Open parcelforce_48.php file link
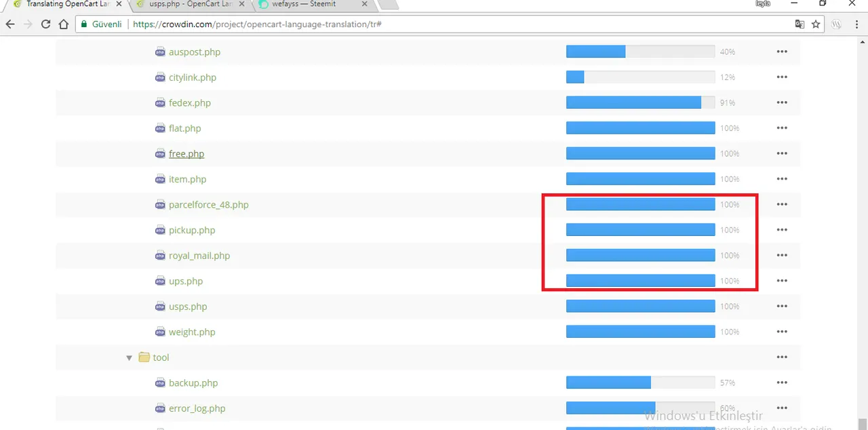 pyautogui.click(x=209, y=204)
